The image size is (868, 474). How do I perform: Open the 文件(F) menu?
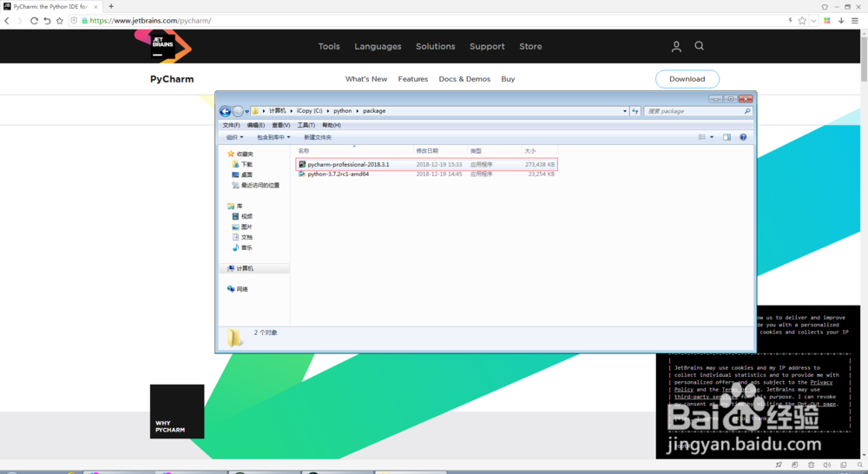231,125
